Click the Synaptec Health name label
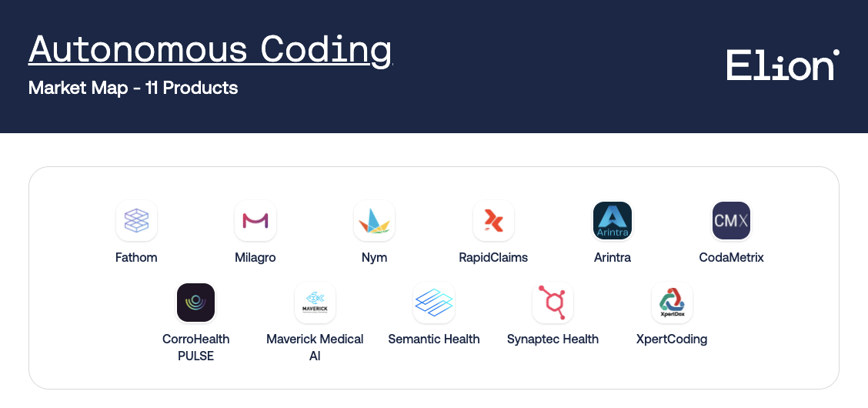Viewport: 868px width, 408px height. 553,339
